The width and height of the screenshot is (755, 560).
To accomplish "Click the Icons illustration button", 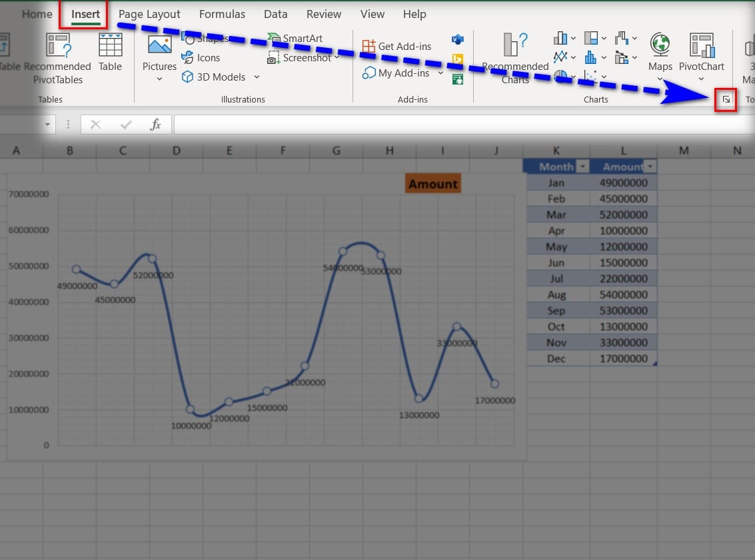I will pyautogui.click(x=201, y=58).
